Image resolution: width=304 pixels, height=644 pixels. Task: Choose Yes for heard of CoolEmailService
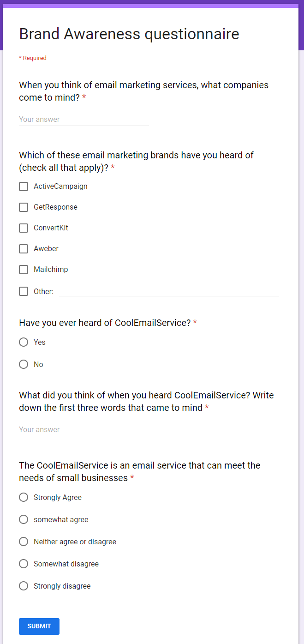[x=24, y=342]
